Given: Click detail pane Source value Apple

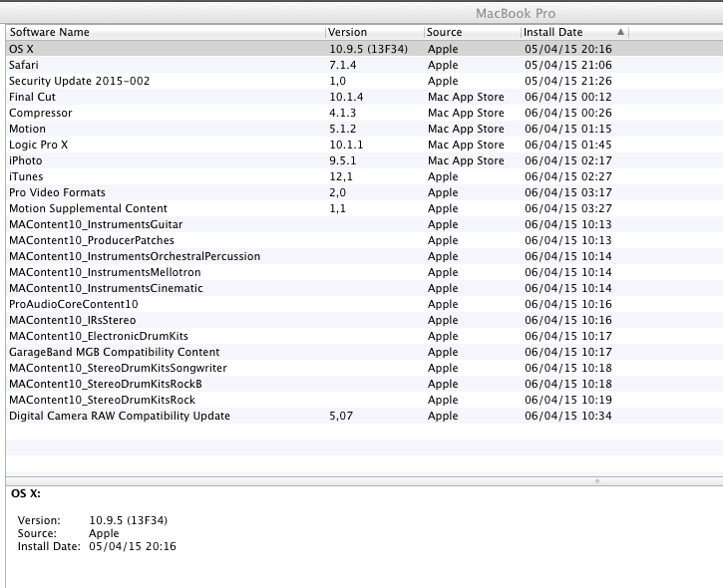Looking at the screenshot, I should coord(104,533).
